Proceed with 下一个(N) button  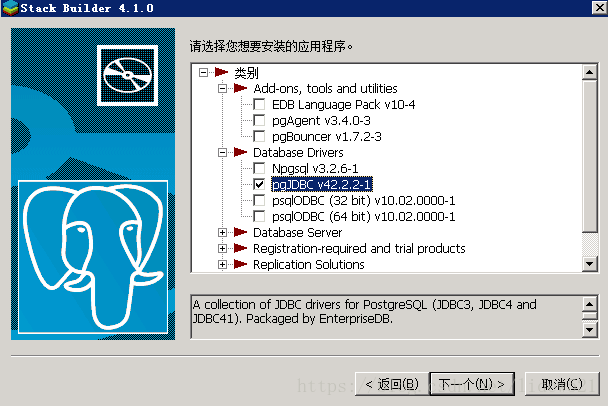[472, 384]
